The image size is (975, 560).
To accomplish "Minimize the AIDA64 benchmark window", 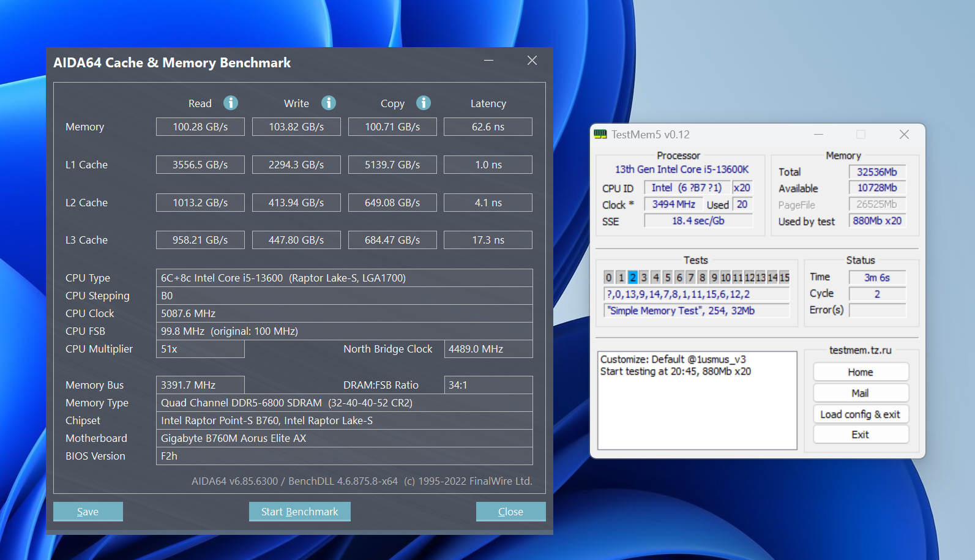I will (x=488, y=61).
